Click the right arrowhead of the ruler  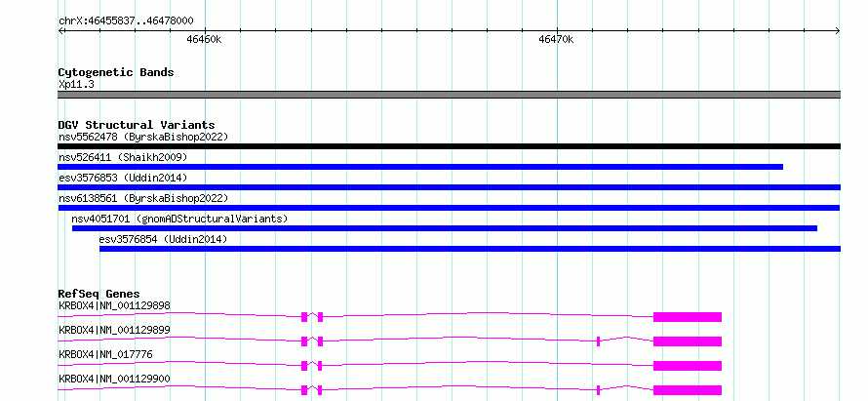click(x=838, y=31)
